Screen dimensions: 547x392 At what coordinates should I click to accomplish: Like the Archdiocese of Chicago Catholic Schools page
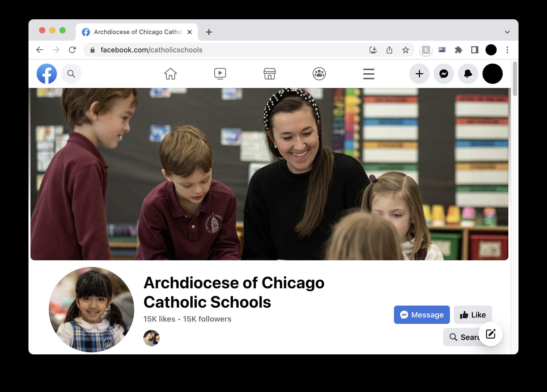[473, 315]
